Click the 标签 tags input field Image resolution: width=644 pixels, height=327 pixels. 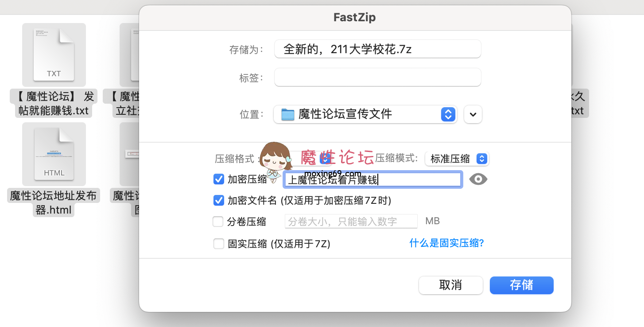(377, 78)
